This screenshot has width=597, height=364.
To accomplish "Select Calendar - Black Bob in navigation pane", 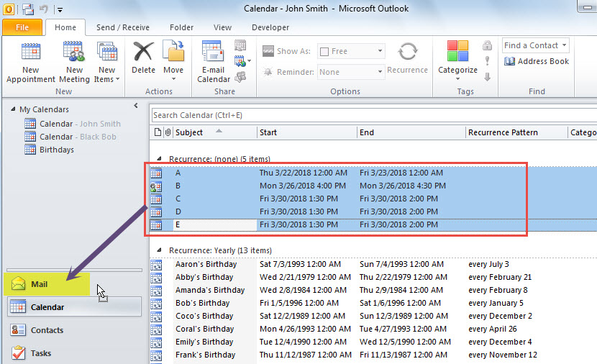I will click(x=70, y=137).
